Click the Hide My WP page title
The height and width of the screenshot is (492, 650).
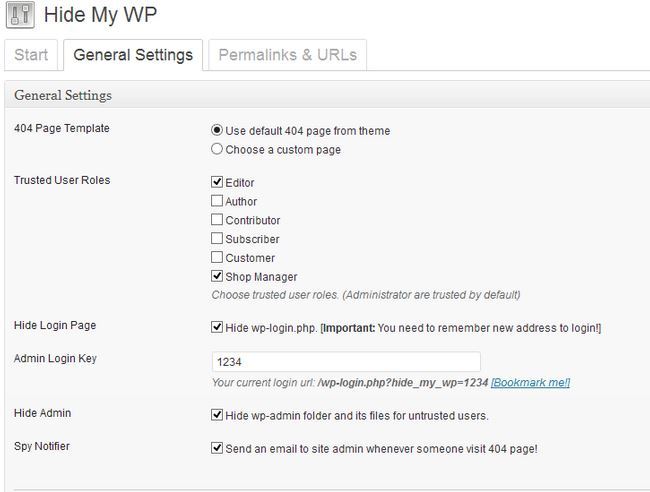click(100, 15)
